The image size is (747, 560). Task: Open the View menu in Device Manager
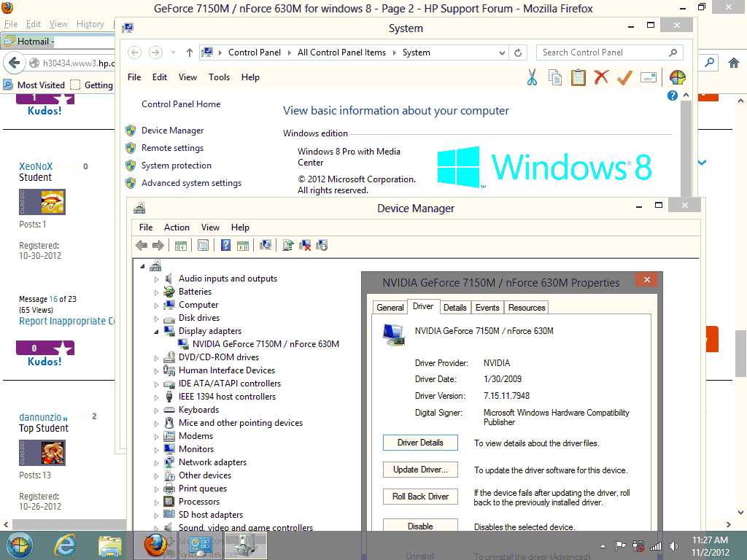click(210, 227)
